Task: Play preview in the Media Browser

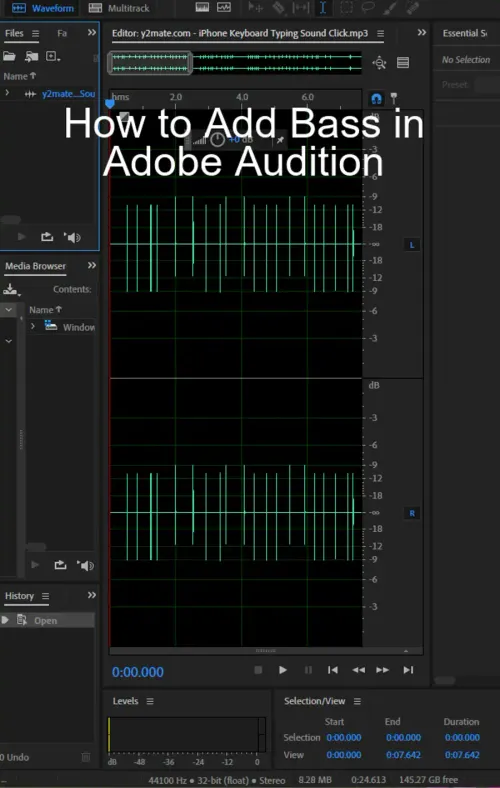Action: 35,565
